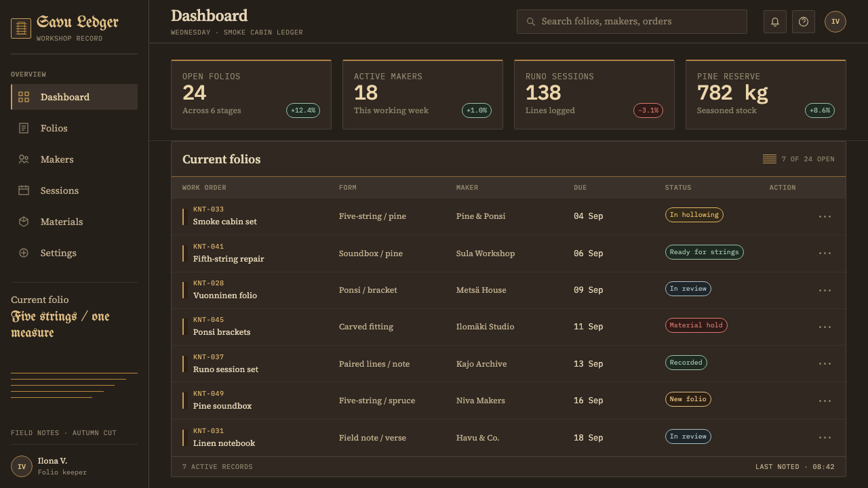868x488 pixels.
Task: Open work order KNT-033
Action: coord(208,209)
